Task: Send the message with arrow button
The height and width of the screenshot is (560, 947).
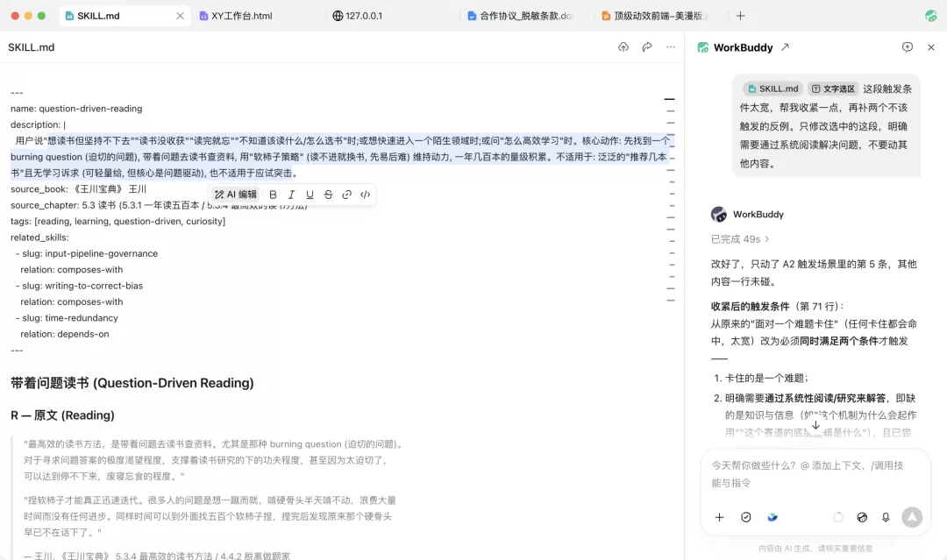Action: 912,517
